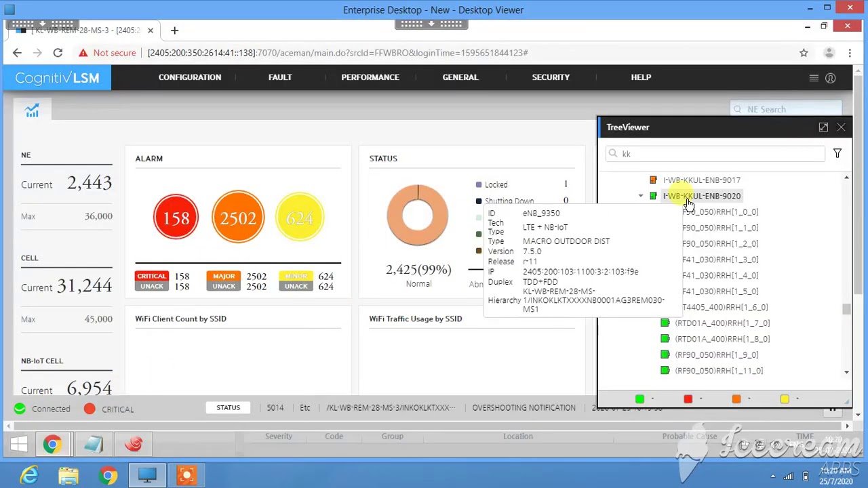Viewport: 868px width, 488px height.
Task: Open the HELP menu
Action: [641, 77]
